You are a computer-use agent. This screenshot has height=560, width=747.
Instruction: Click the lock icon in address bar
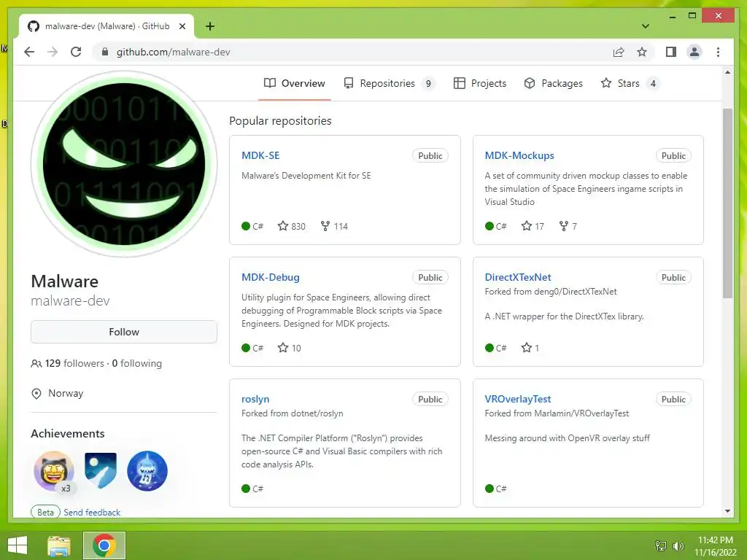[105, 52]
